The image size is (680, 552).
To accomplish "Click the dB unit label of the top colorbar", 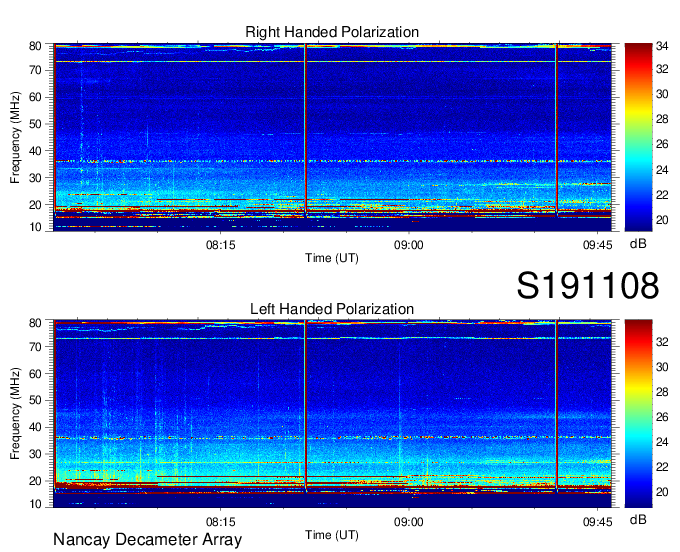I will click(638, 244).
